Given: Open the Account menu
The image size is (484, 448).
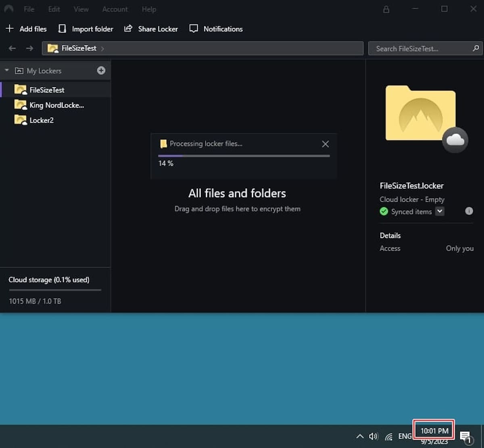Looking at the screenshot, I should (x=115, y=9).
